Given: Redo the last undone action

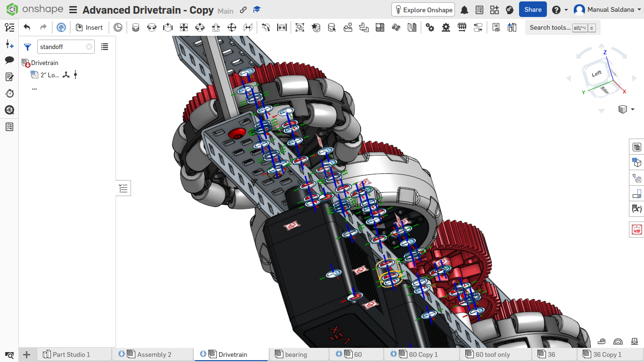Looking at the screenshot, I should click(43, 27).
